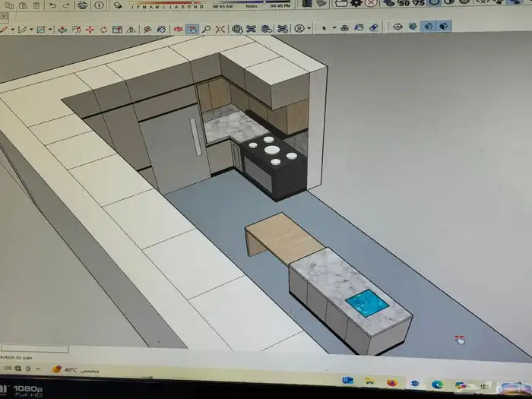This screenshot has width=532, height=399.
Task: Set transparency to 50 percent
Action: click(x=403, y=3)
